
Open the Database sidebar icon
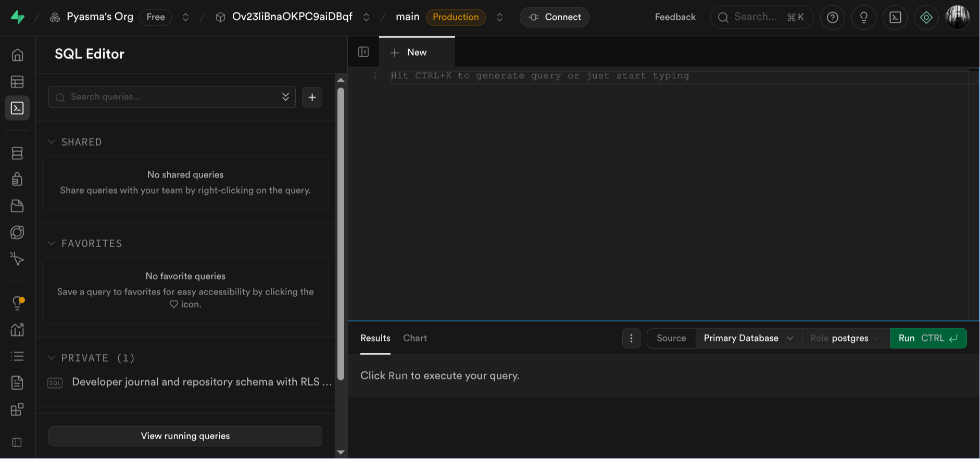[x=17, y=153]
